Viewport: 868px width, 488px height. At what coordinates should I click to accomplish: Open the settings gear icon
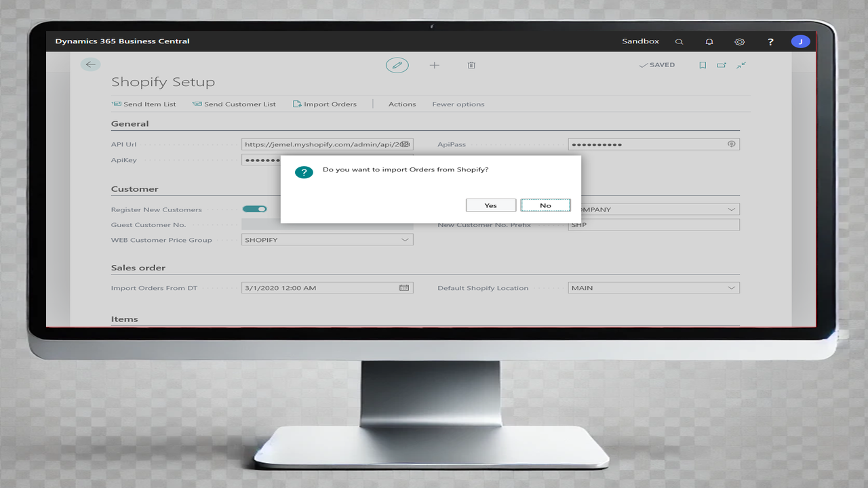coord(740,41)
